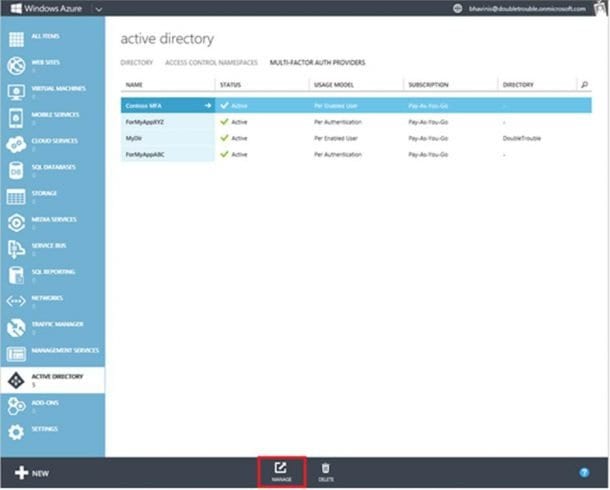Select the Virtual Machines sidebar icon
This screenshot has height=490, width=610.
click(17, 93)
